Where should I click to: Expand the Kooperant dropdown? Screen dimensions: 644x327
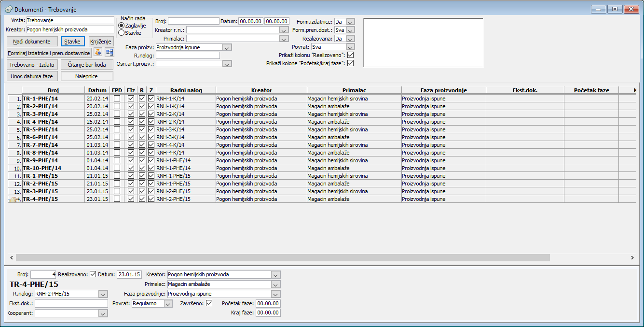(103, 313)
